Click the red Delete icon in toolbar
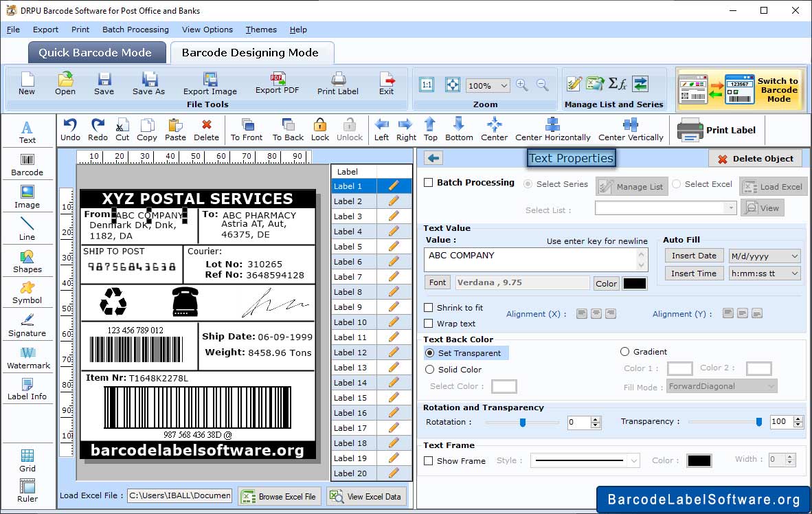Screen dimensions: 812x514 [x=206, y=130]
